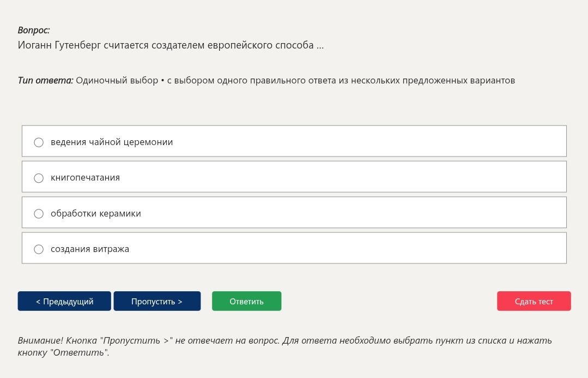
Task: Go back with '< Предыдущий' button
Action: click(x=64, y=301)
